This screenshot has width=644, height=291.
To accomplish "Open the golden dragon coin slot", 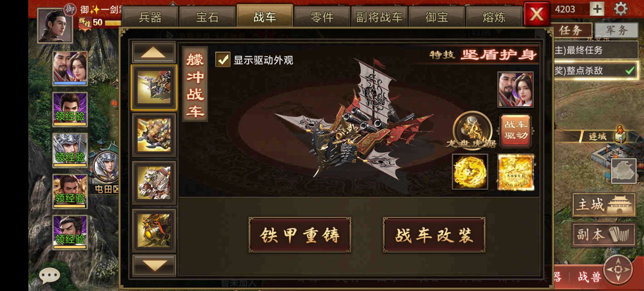I will (470, 172).
